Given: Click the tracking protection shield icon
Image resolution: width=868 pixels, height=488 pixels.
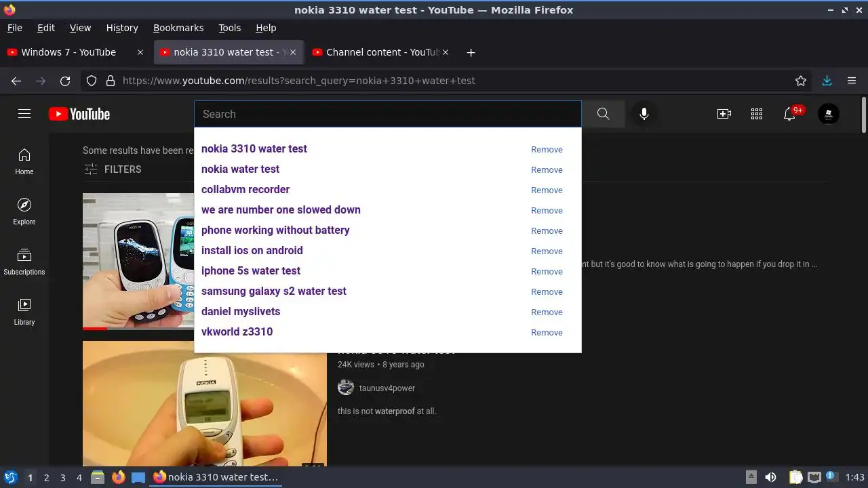Looking at the screenshot, I should point(92,81).
